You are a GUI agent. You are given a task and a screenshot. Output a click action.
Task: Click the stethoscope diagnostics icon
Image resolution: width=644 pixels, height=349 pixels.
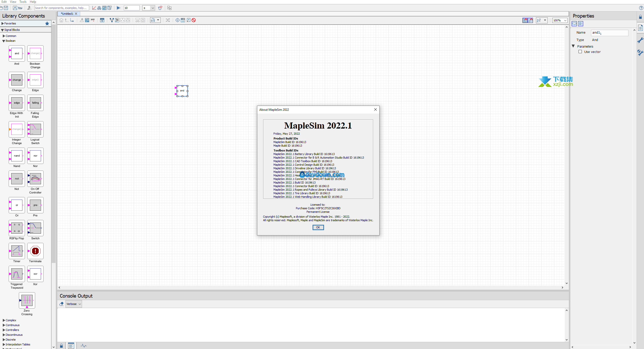coord(160,8)
